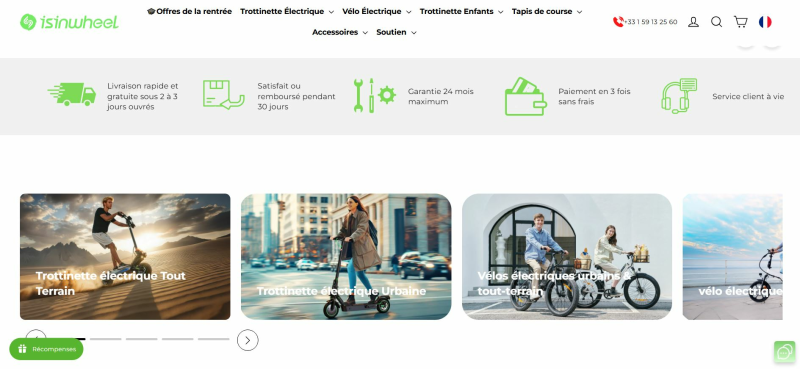The width and height of the screenshot is (800, 369).
Task: Open Trottinette électrique Tout Terrain card
Action: click(x=125, y=257)
